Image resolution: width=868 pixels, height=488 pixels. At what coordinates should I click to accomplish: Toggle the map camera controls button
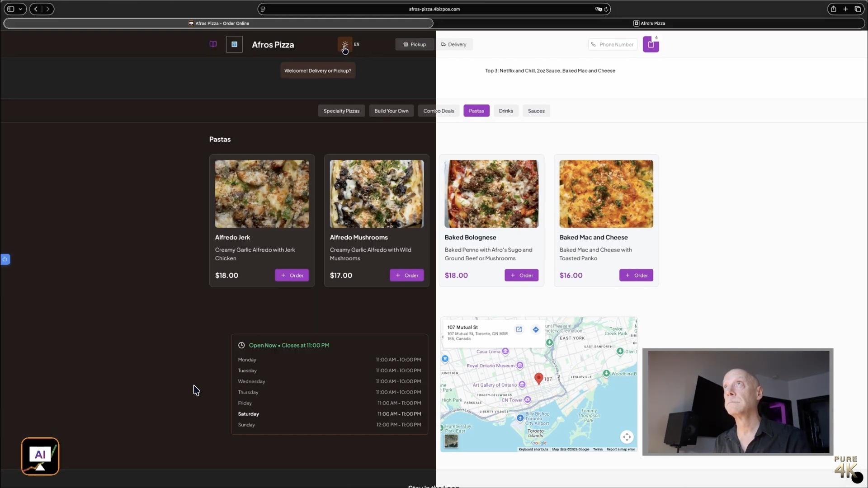pyautogui.click(x=627, y=437)
